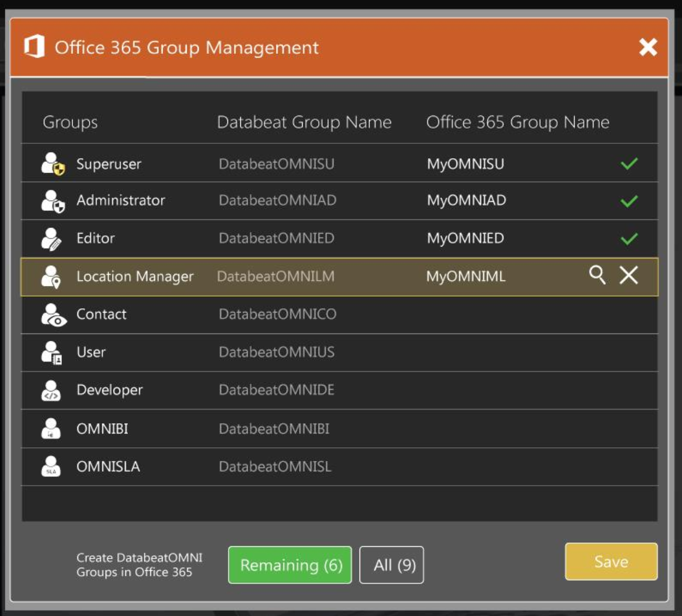The image size is (682, 616).
Task: Select the Editor row label
Action: point(95,238)
